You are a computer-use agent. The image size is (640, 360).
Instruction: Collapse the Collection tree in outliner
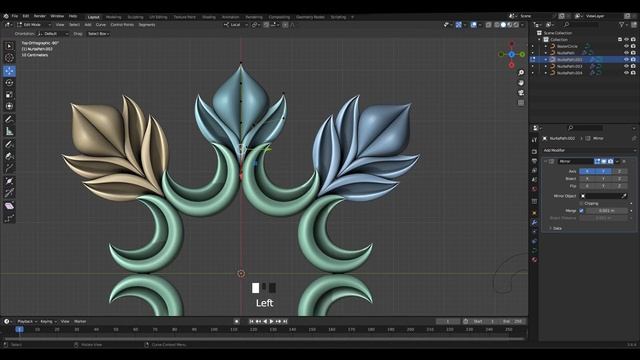pos(540,40)
